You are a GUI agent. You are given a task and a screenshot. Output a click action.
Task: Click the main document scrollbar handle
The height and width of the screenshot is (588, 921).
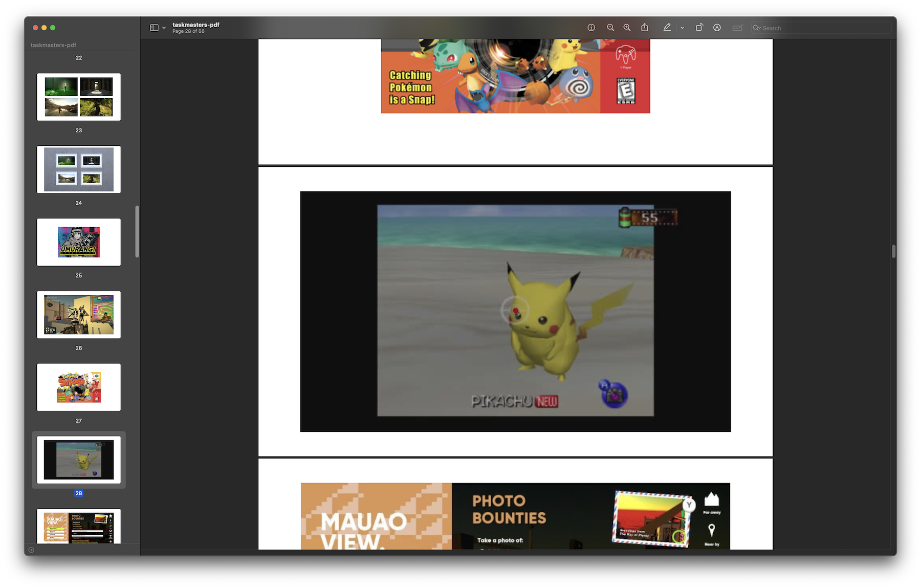click(893, 251)
